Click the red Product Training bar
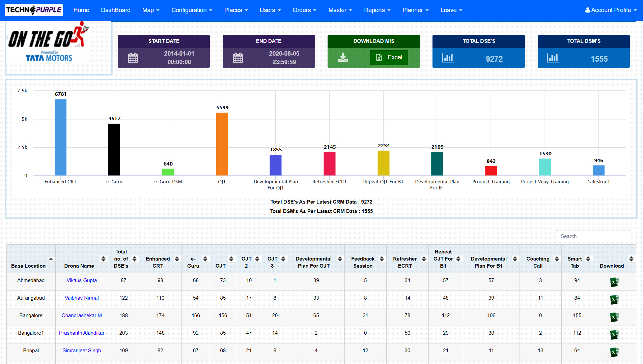 click(491, 171)
